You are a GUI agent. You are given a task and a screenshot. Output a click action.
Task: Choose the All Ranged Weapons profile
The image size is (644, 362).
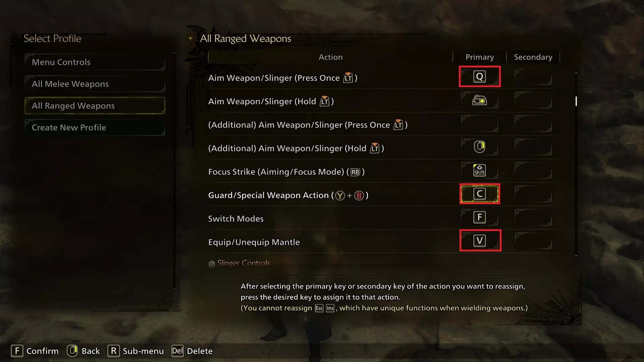click(x=95, y=106)
